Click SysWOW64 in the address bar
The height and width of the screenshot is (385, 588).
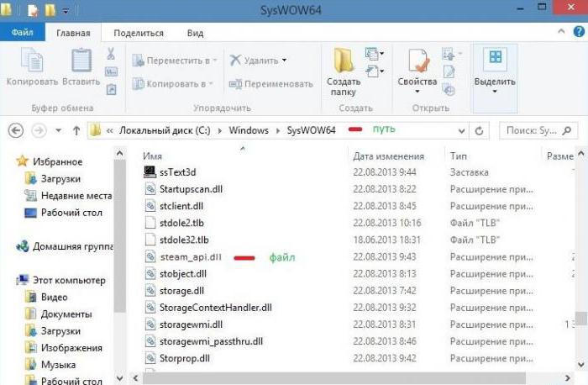(312, 130)
